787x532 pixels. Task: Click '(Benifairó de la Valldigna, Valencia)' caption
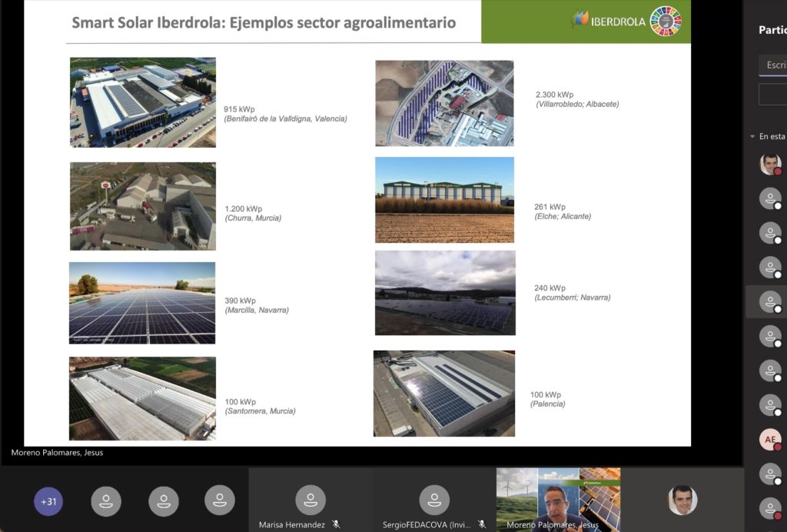pyautogui.click(x=286, y=118)
